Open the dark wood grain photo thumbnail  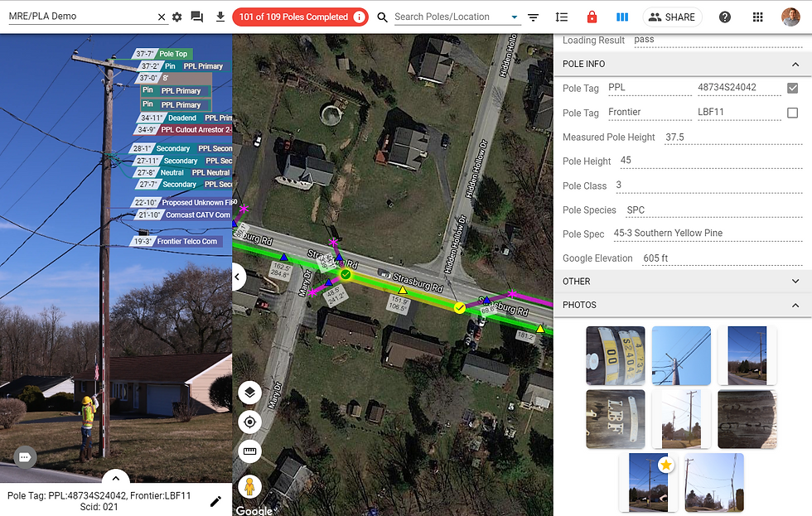click(x=747, y=419)
